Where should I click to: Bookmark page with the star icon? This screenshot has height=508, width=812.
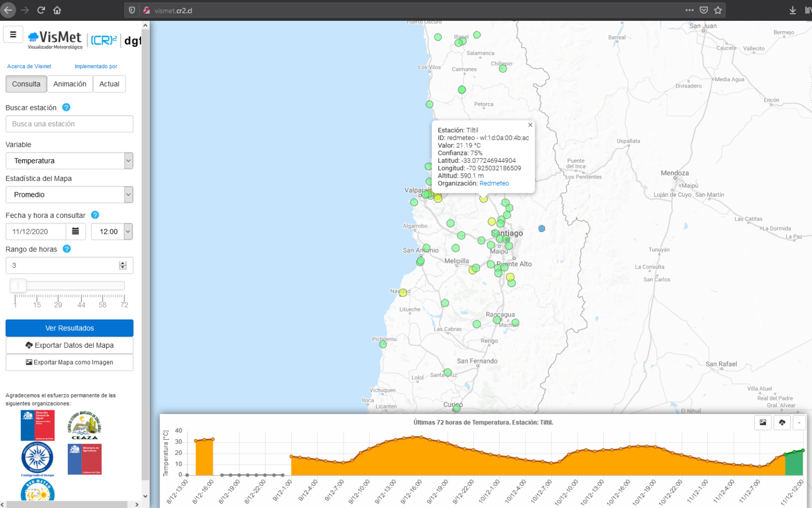click(718, 10)
